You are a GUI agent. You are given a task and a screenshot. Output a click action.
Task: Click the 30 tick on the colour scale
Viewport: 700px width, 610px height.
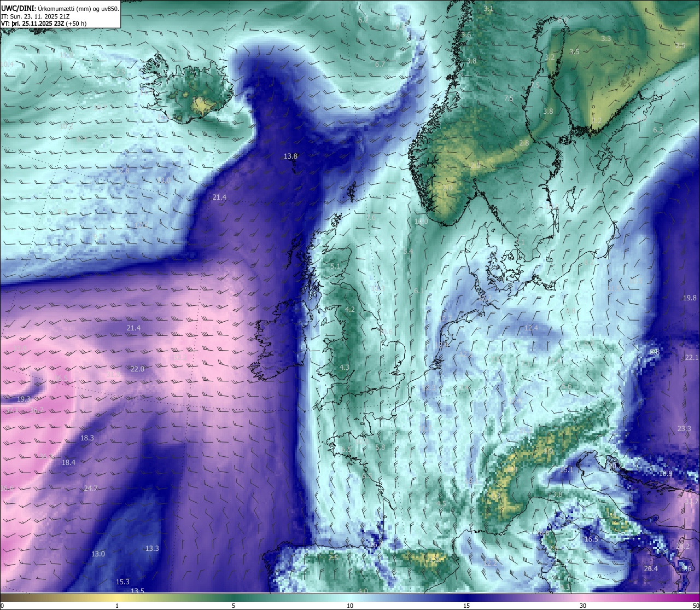point(583,605)
